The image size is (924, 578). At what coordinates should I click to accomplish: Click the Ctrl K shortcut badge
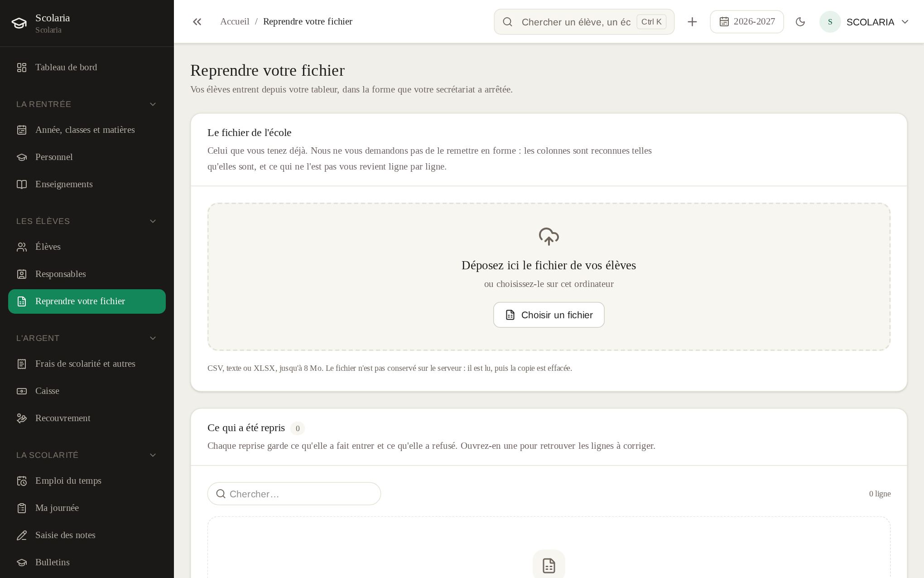[x=651, y=22]
